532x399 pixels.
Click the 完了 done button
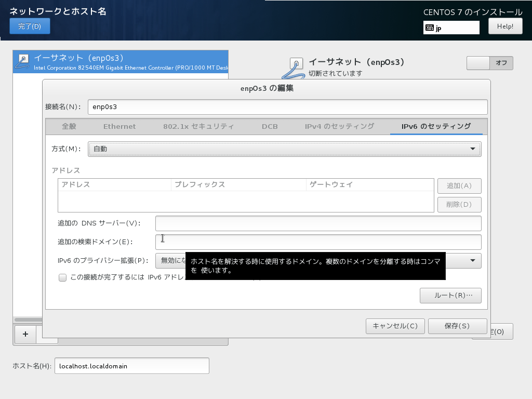click(30, 25)
